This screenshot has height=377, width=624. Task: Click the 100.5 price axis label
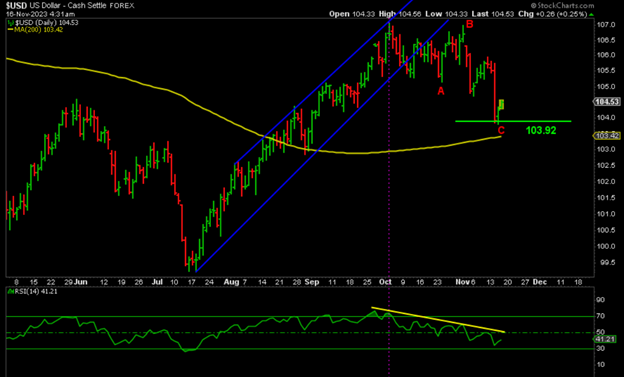click(x=606, y=230)
